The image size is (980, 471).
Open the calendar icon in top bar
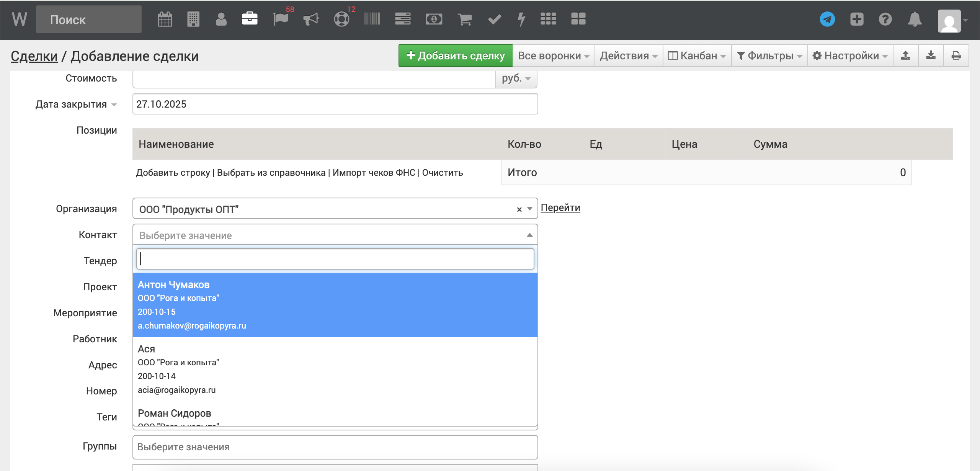coord(165,19)
